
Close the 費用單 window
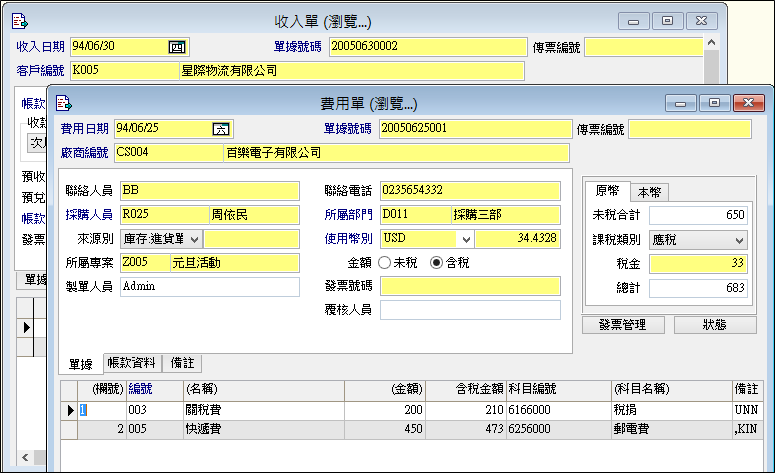pyautogui.click(x=748, y=102)
